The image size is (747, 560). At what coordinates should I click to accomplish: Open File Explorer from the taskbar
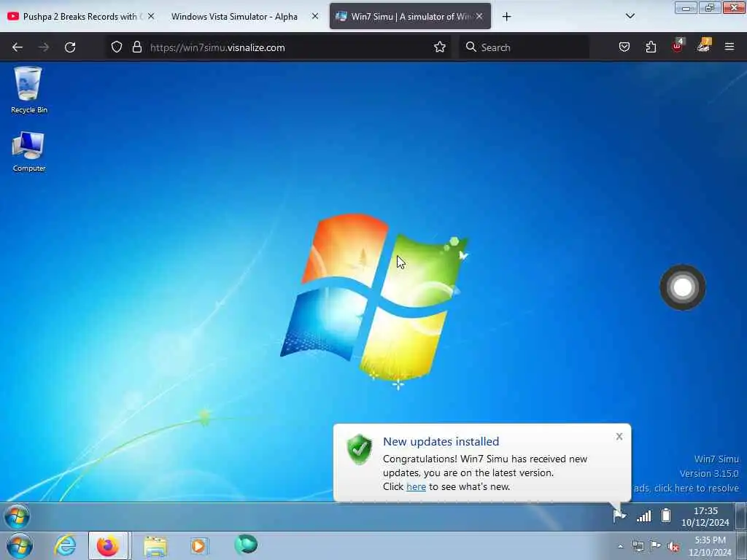click(155, 545)
